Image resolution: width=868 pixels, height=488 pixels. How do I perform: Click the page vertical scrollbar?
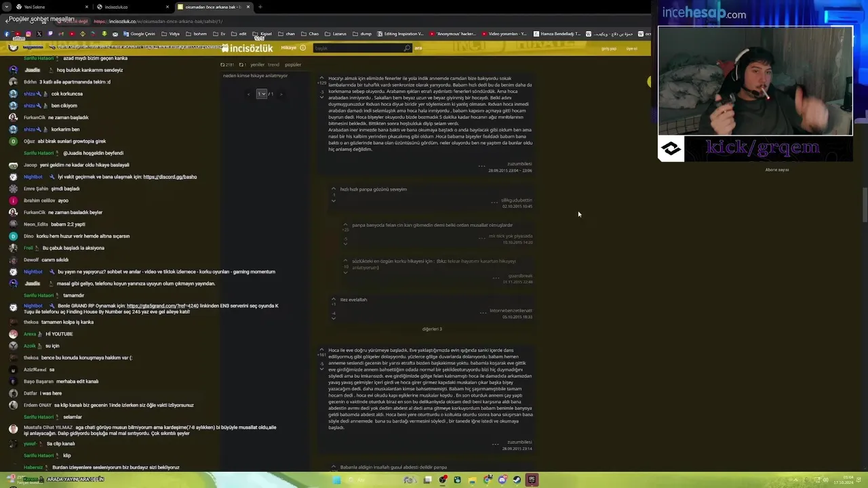pos(864,203)
